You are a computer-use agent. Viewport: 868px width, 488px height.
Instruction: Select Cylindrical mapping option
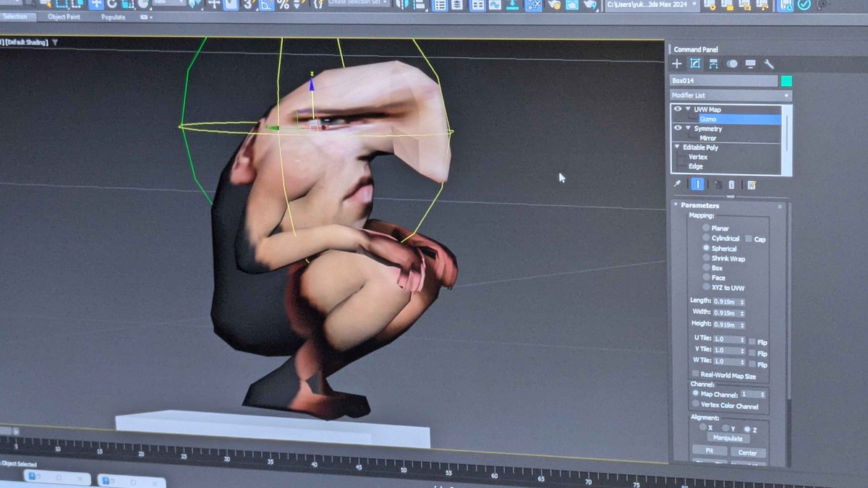pos(706,238)
